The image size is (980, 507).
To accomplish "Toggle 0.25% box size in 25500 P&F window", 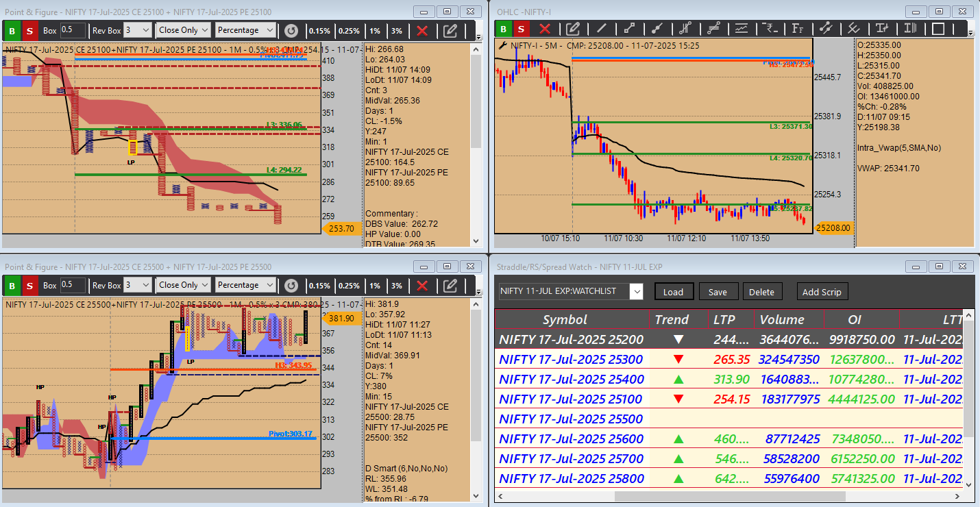I will (x=349, y=285).
